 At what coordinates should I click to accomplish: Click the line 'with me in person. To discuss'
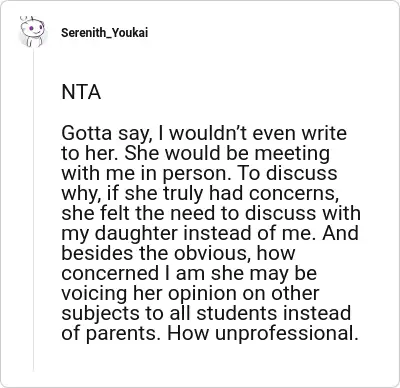tap(199, 173)
